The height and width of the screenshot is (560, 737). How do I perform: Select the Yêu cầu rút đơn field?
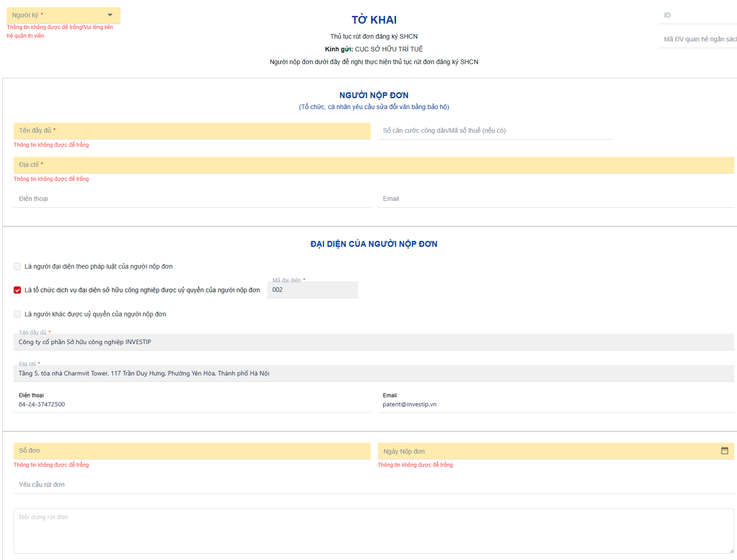tap(373, 485)
